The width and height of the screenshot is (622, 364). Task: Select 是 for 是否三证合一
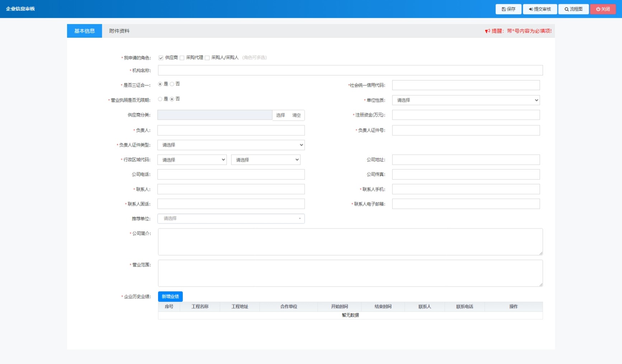tap(160, 84)
